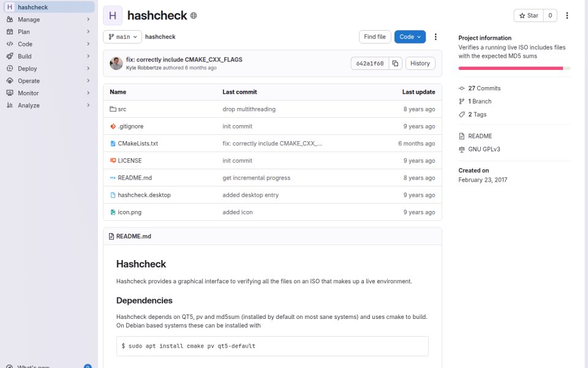Open hashcheck.desktop file
This screenshot has width=588, height=368.
pyautogui.click(x=144, y=195)
